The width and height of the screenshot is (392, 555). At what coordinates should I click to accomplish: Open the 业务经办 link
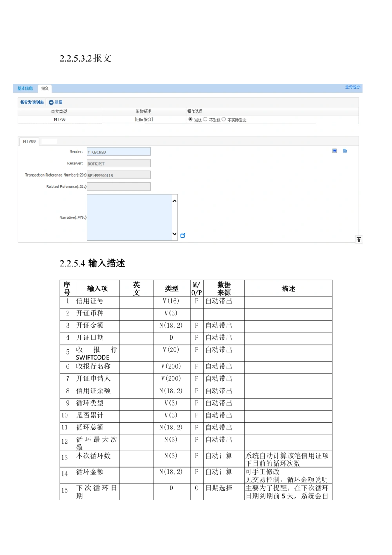[x=352, y=87]
